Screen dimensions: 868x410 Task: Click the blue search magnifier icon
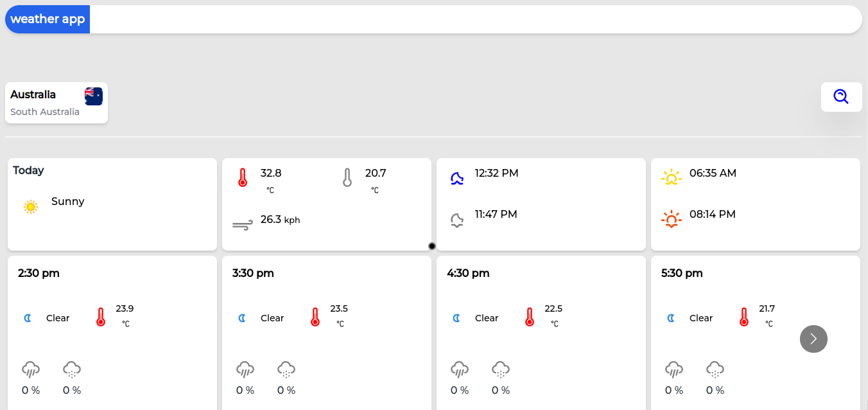pyautogui.click(x=841, y=97)
